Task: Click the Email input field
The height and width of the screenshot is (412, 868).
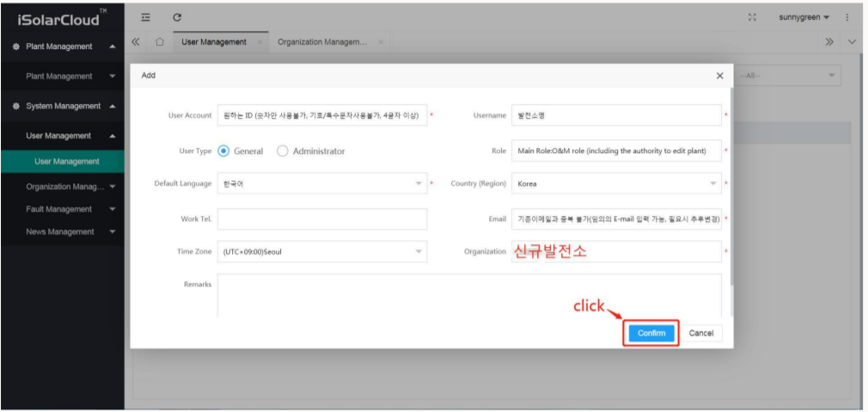Action: coord(617,218)
